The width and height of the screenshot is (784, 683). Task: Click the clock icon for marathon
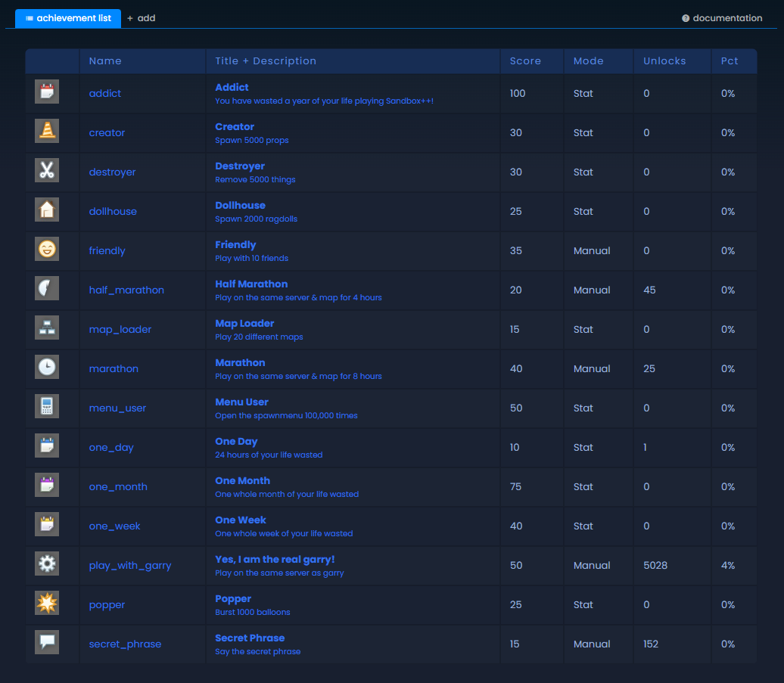(47, 367)
